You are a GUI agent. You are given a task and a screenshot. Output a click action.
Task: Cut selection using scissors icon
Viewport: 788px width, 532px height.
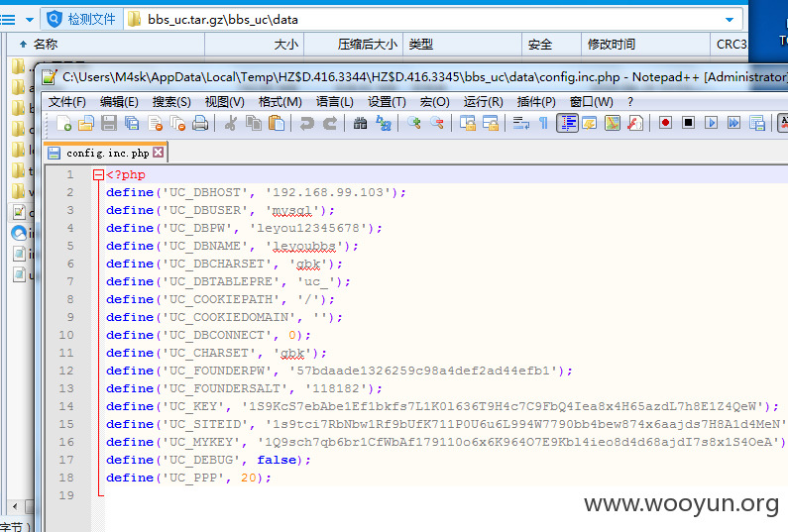[x=231, y=123]
